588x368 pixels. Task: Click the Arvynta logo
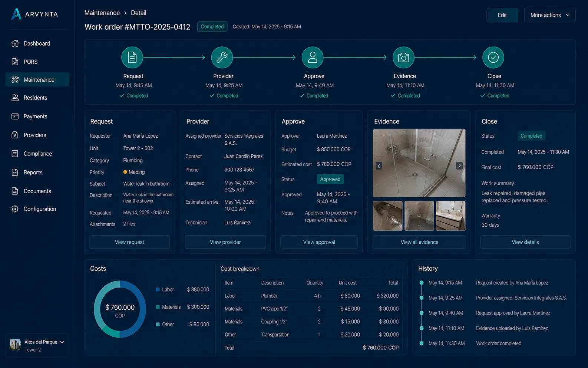[x=34, y=14]
